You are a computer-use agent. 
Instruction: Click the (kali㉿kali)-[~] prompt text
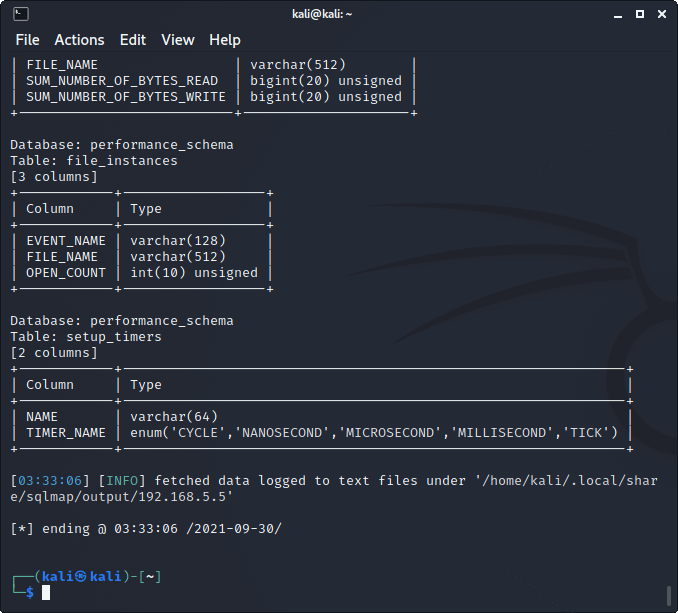click(98, 576)
